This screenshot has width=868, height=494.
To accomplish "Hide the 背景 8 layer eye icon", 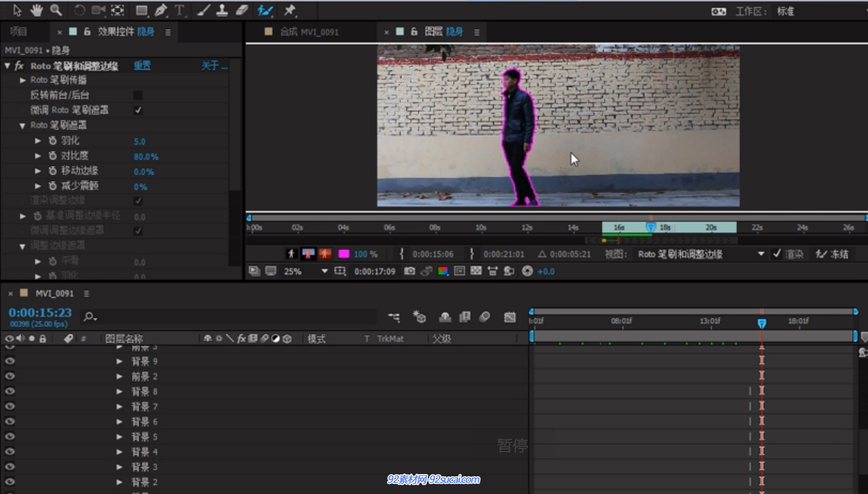I will pos(10,391).
